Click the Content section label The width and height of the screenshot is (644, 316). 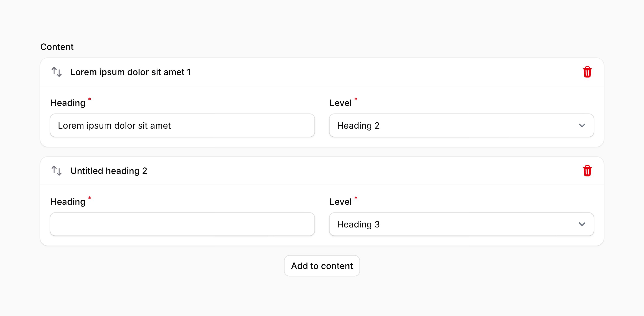pyautogui.click(x=57, y=47)
